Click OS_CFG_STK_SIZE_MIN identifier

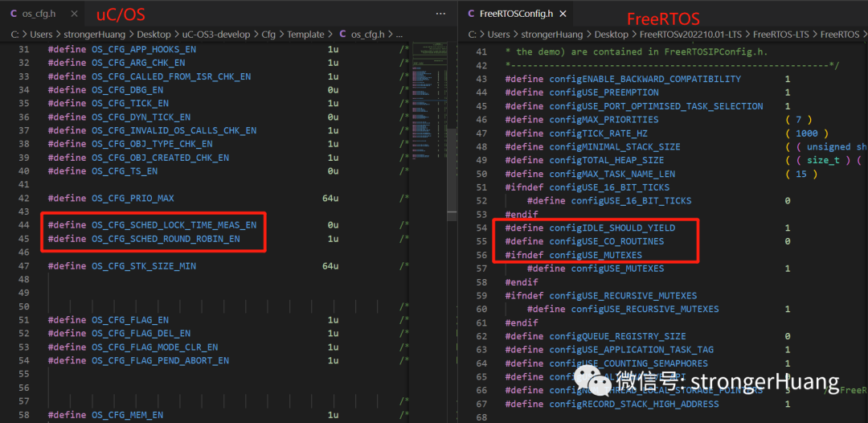144,266
